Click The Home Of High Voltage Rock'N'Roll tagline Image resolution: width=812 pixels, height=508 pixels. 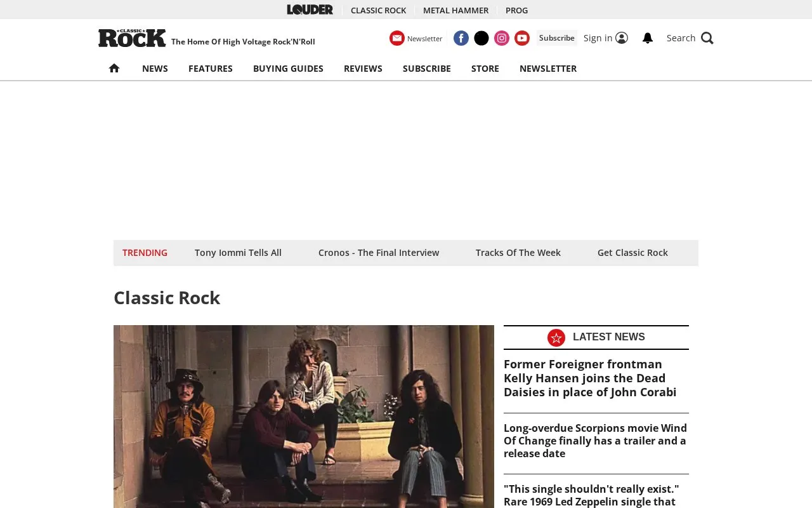tap(243, 42)
